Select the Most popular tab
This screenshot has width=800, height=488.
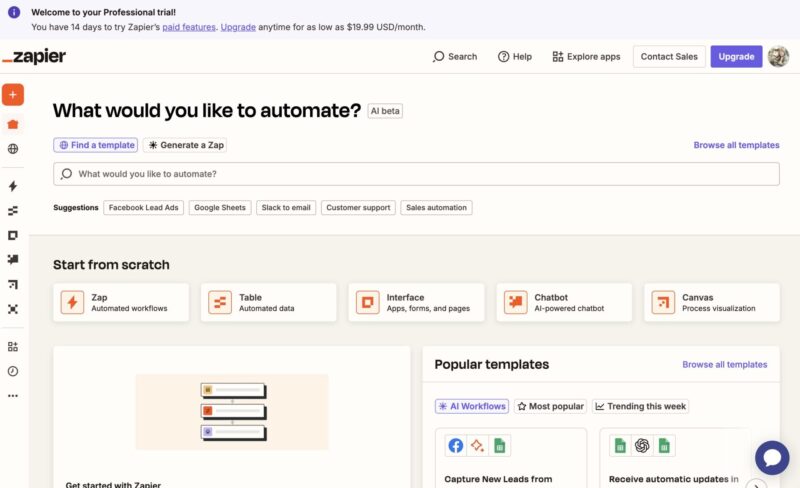coord(551,406)
